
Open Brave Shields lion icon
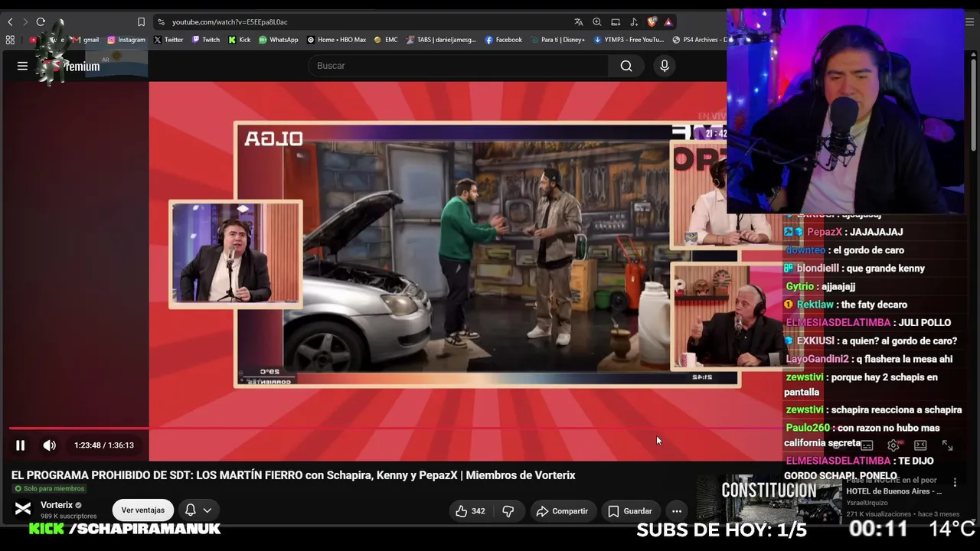coord(652,22)
